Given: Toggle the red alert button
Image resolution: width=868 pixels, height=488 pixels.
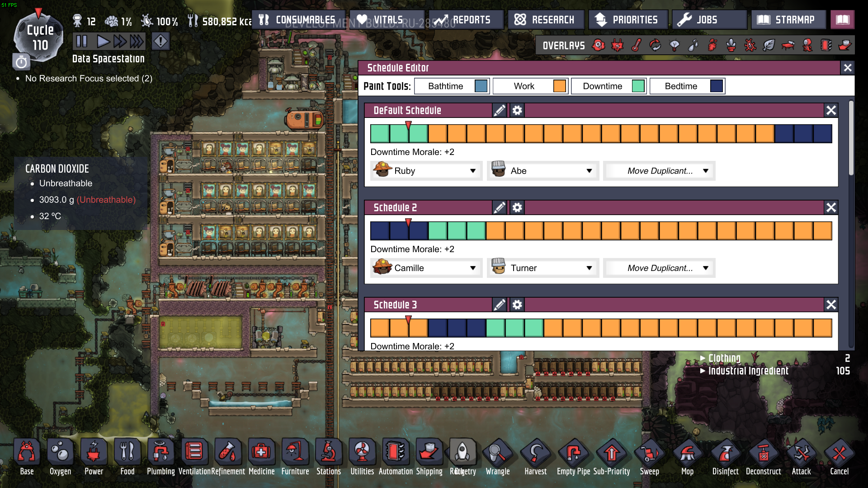Looking at the screenshot, I should pyautogui.click(x=160, y=42).
